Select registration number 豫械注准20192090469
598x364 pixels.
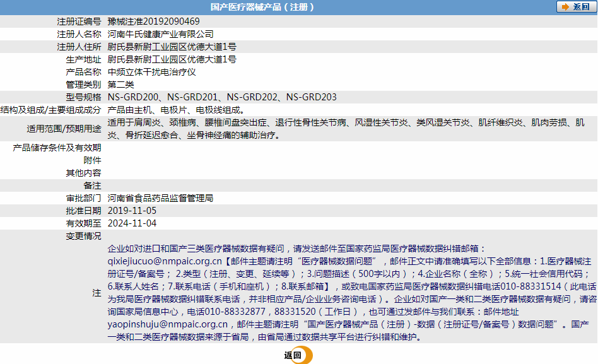tap(153, 21)
